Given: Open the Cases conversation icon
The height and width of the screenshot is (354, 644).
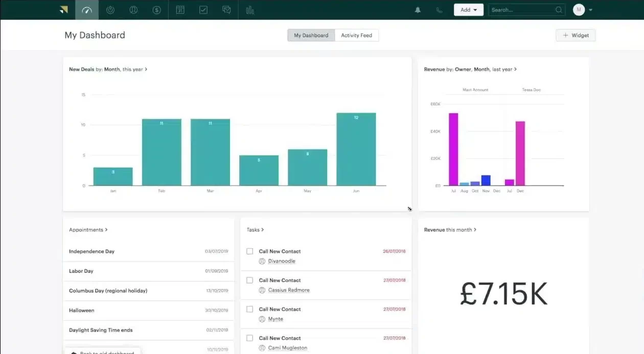Looking at the screenshot, I should (226, 9).
